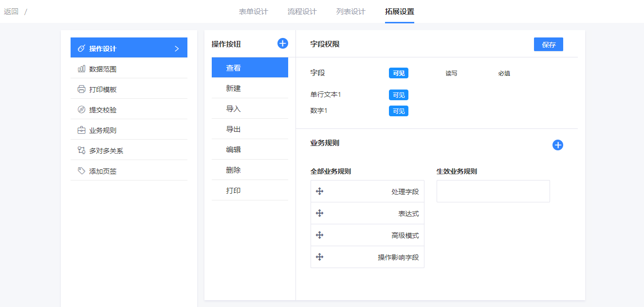Open 多对多关系 in the sidebar

106,151
